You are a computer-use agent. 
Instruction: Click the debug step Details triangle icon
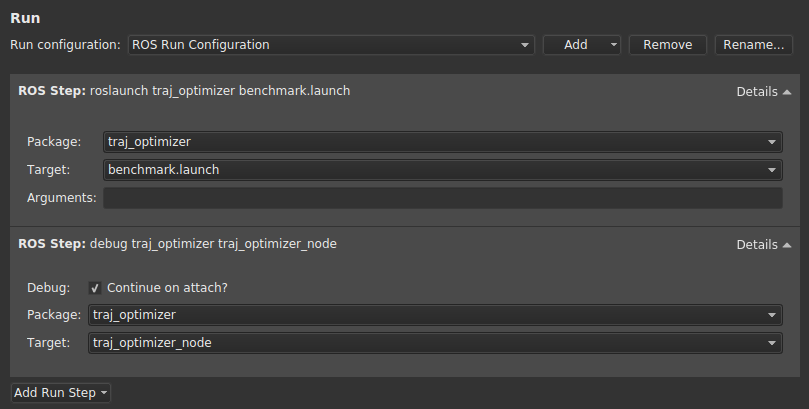coord(787,245)
